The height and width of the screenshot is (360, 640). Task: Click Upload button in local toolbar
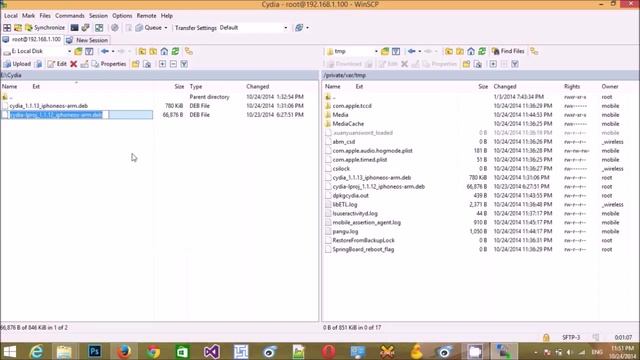coord(17,64)
